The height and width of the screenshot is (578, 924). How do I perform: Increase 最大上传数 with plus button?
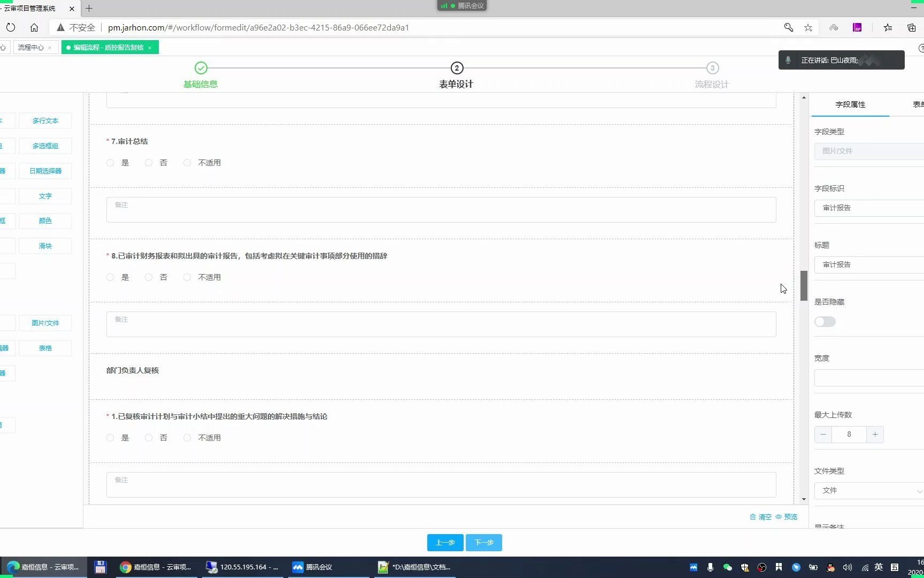coord(875,435)
